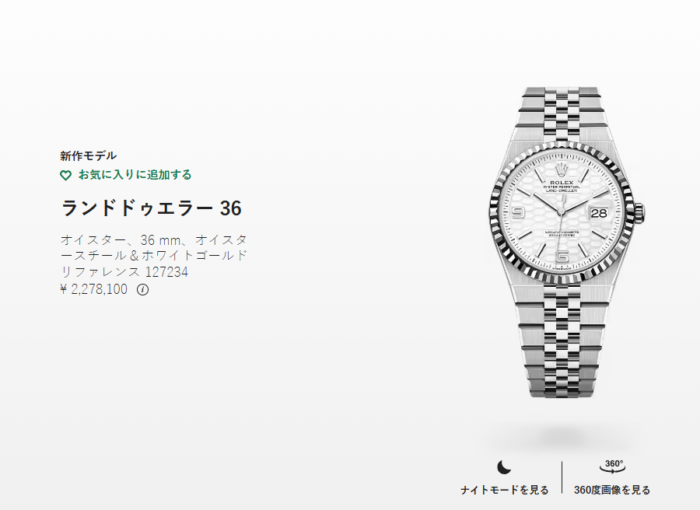Click the ランドドゥエラー 36 heading
Screen dimensions: 700x510
click(151, 208)
